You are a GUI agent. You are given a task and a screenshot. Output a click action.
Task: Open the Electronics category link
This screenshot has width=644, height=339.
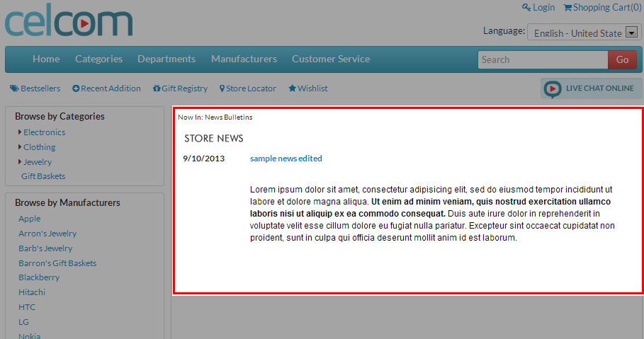[x=45, y=132]
